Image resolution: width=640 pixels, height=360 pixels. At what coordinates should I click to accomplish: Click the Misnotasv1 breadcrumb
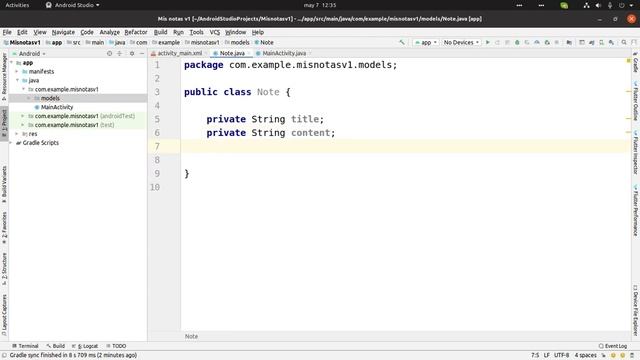click(x=22, y=42)
